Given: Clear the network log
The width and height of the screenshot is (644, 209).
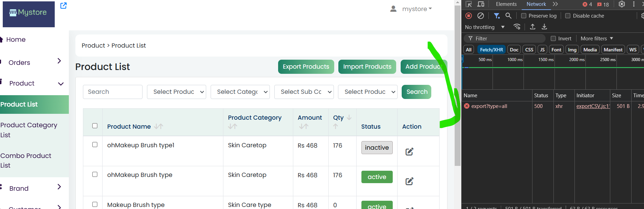Looking at the screenshot, I should [481, 16].
